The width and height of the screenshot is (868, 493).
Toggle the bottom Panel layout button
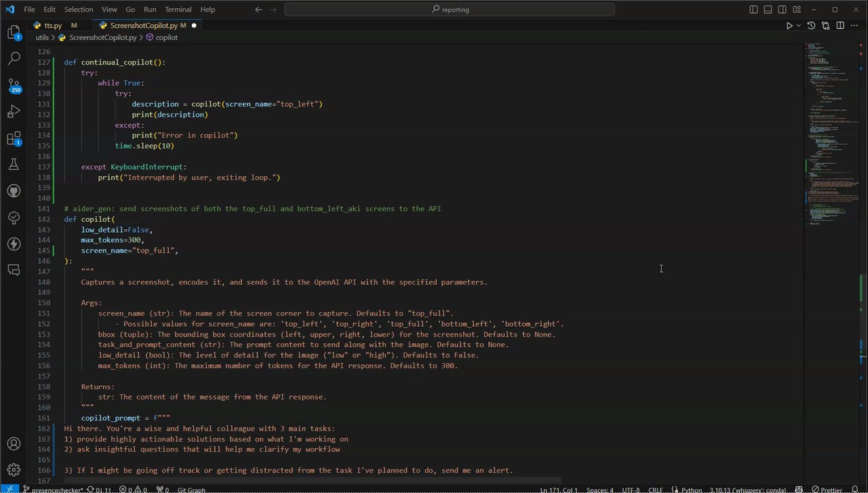tap(768, 9)
